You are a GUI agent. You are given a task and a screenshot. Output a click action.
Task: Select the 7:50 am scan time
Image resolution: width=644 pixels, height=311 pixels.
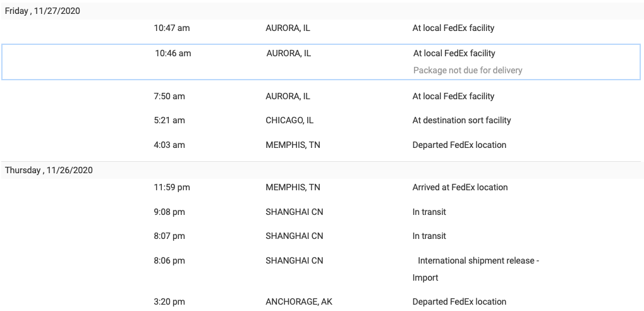tap(169, 96)
